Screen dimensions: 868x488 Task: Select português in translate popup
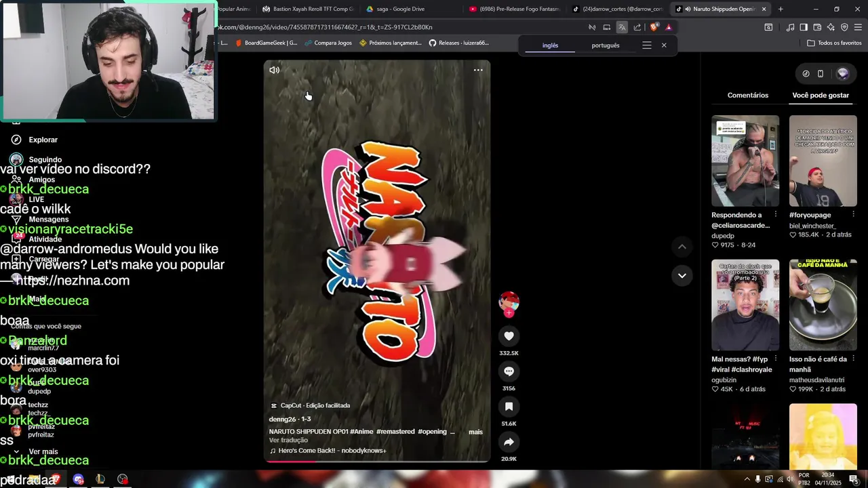pyautogui.click(x=606, y=45)
